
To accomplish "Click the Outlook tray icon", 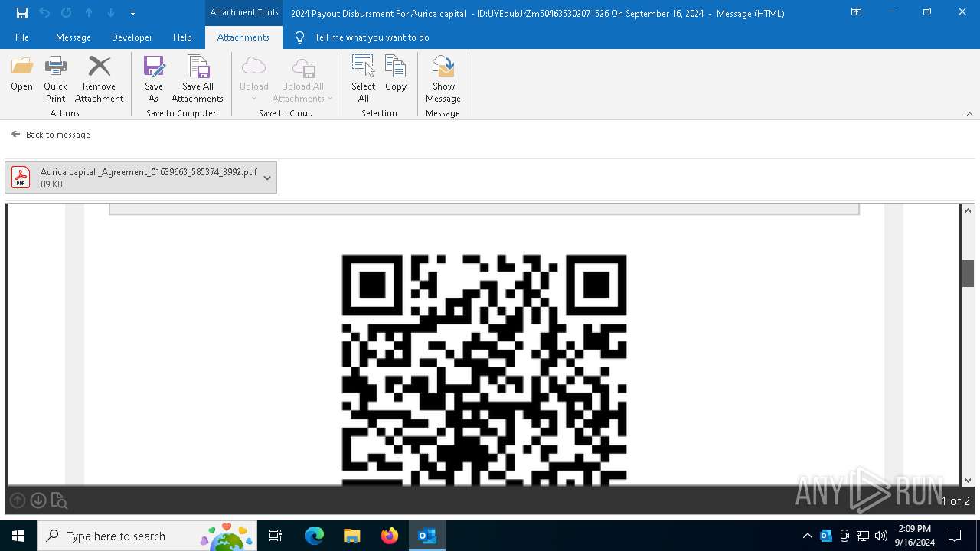I will (825, 536).
